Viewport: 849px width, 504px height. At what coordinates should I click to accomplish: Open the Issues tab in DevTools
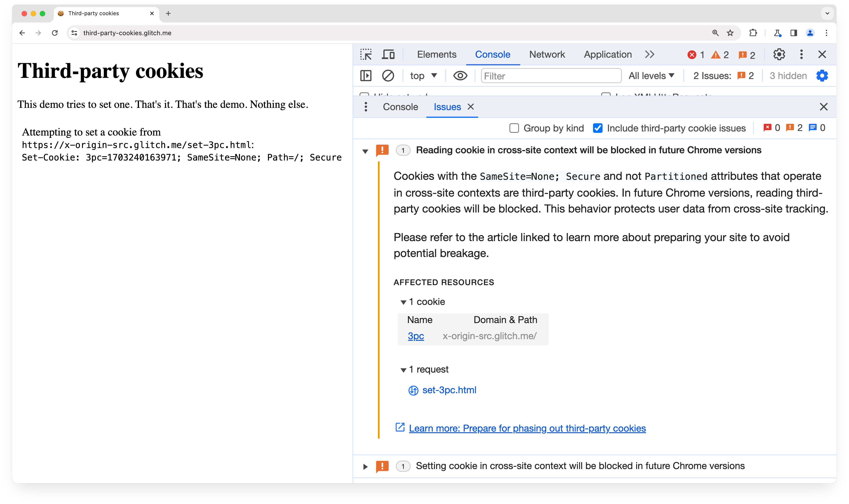[446, 107]
